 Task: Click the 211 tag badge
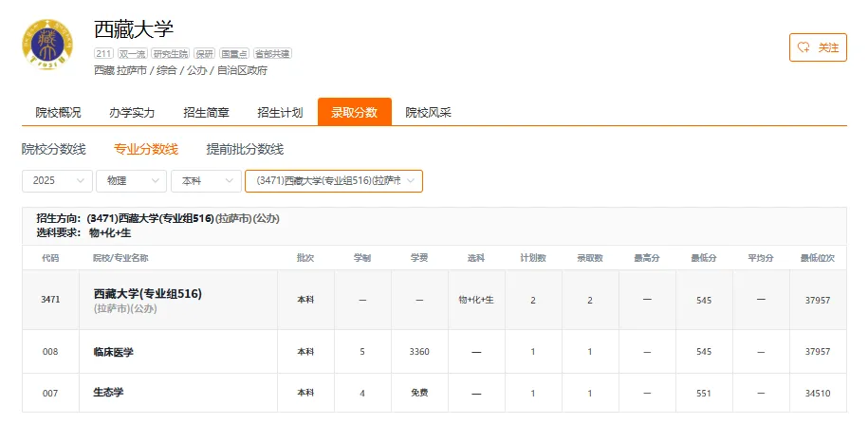point(104,54)
